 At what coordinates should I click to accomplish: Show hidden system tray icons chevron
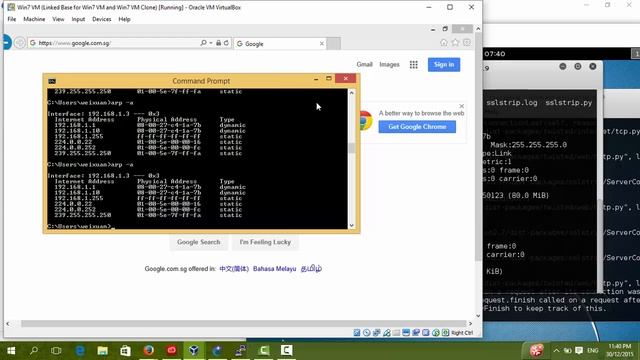click(x=556, y=351)
